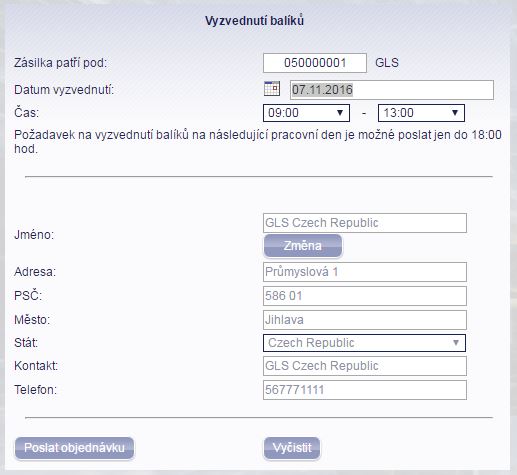The height and width of the screenshot is (475, 517).
Task: Click the Kontakt field
Action: pos(365,366)
